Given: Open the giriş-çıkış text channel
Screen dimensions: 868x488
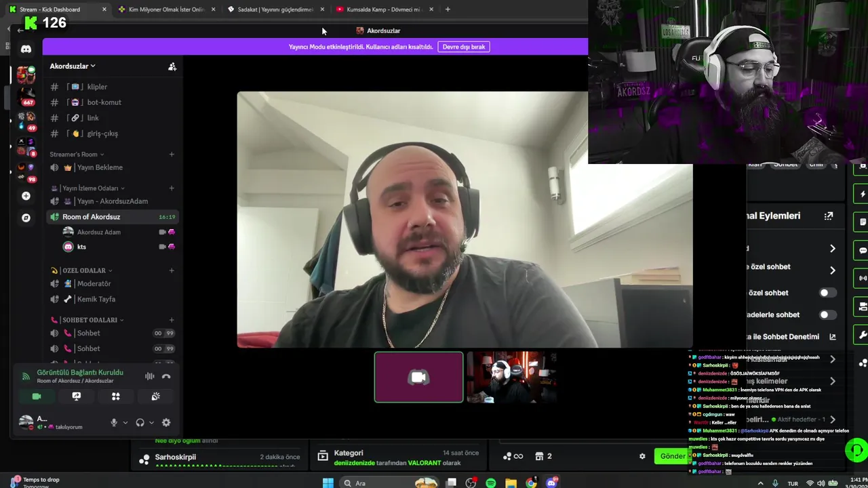Looking at the screenshot, I should (x=113, y=134).
